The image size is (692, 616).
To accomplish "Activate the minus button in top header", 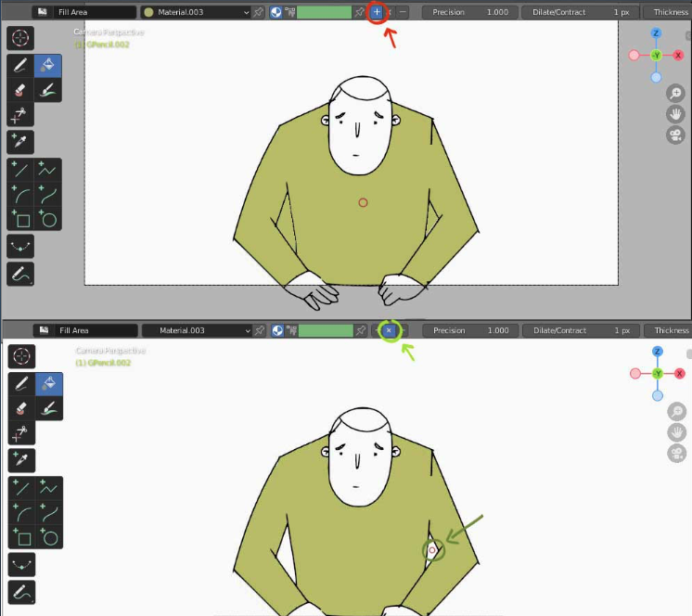I will tap(403, 12).
